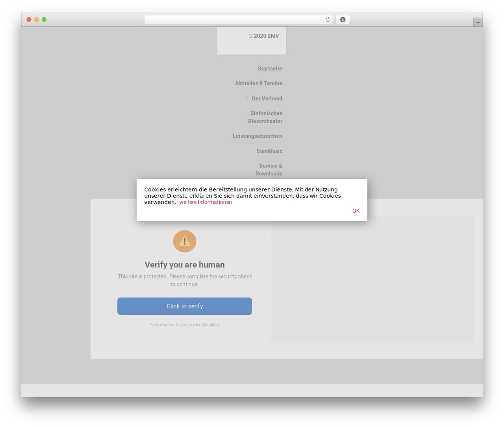Click the © 2020 BMV text

pos(263,36)
